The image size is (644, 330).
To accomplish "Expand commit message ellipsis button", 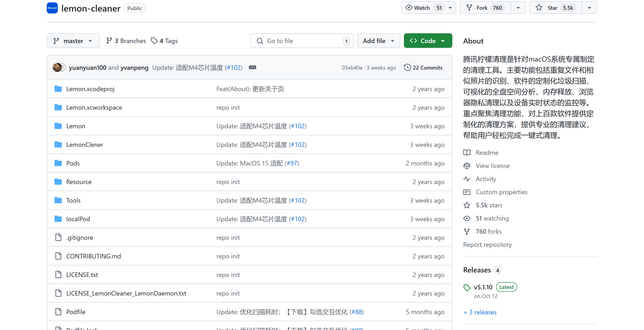I will (x=252, y=68).
